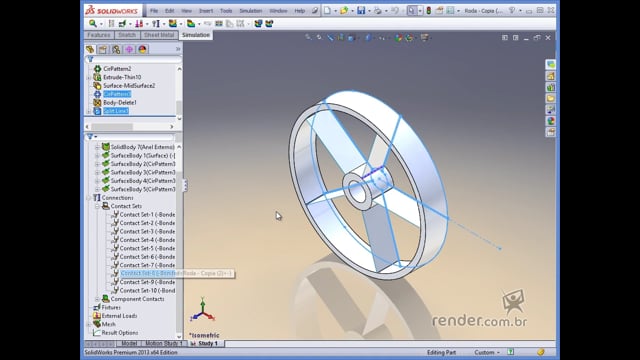Click the Study advisor magnifier icon
This screenshot has width=640, height=360.
(93, 24)
